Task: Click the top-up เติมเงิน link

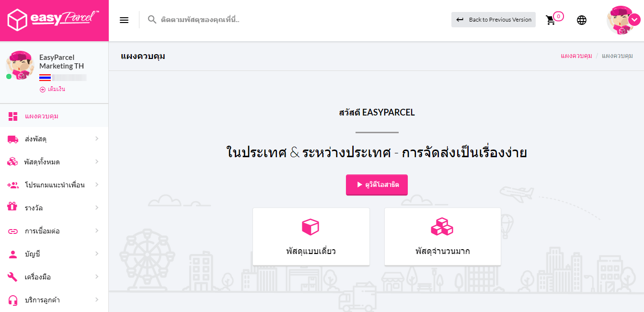Action: (52, 89)
